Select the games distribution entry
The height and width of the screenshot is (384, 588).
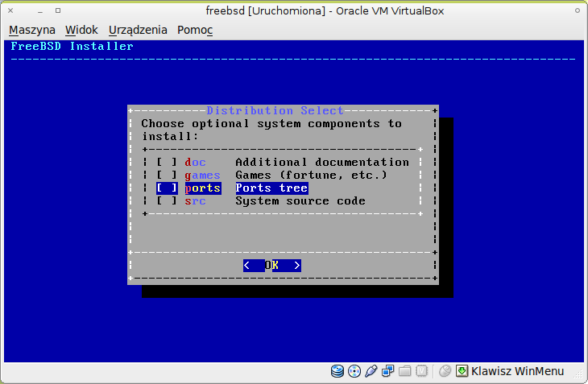click(x=202, y=175)
